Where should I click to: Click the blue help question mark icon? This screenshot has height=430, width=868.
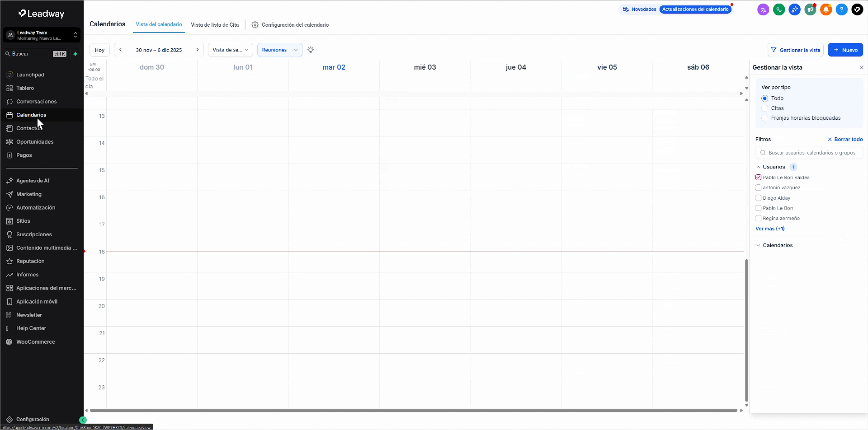(841, 9)
